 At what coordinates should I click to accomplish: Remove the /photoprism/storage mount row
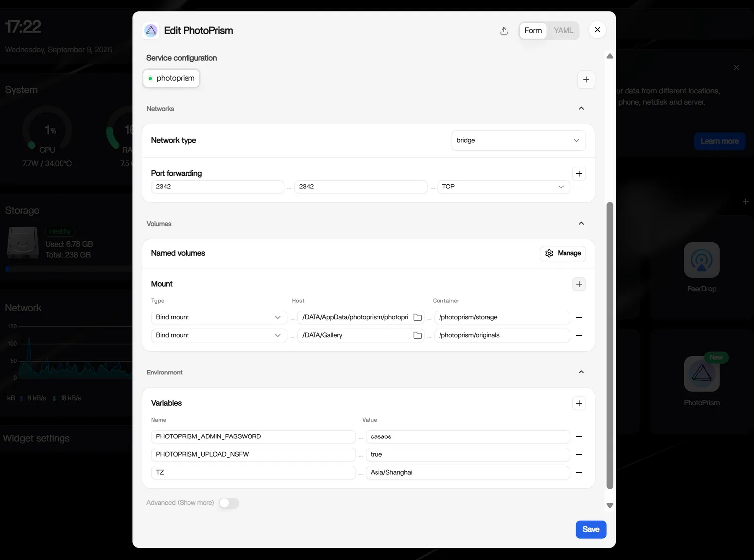pos(579,317)
